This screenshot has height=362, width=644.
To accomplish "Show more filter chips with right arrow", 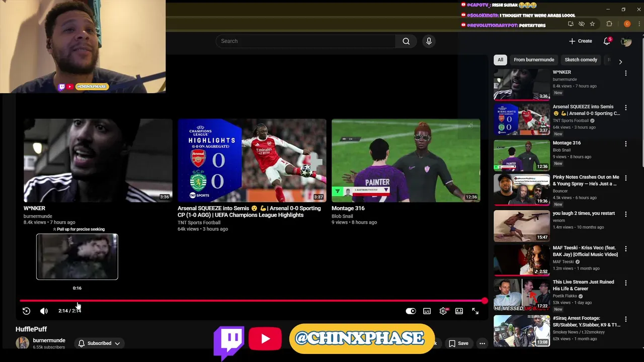I will (x=620, y=62).
